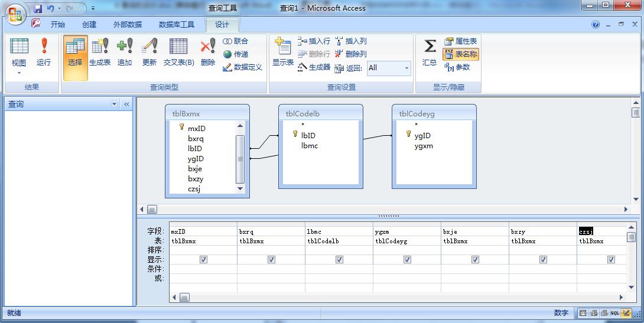Image resolution: width=644 pixels, height=323 pixels.
Task: Open the 创建 ribbon tab
Action: click(89, 24)
